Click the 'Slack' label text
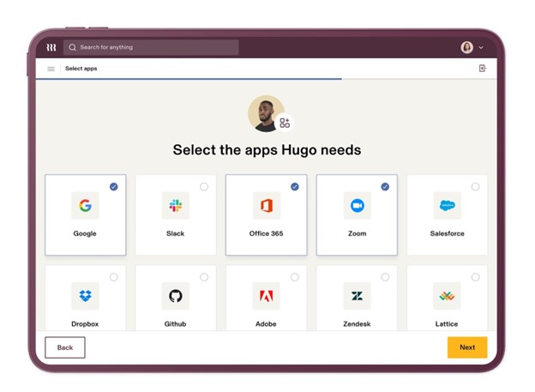The width and height of the screenshot is (535, 392). point(176,233)
